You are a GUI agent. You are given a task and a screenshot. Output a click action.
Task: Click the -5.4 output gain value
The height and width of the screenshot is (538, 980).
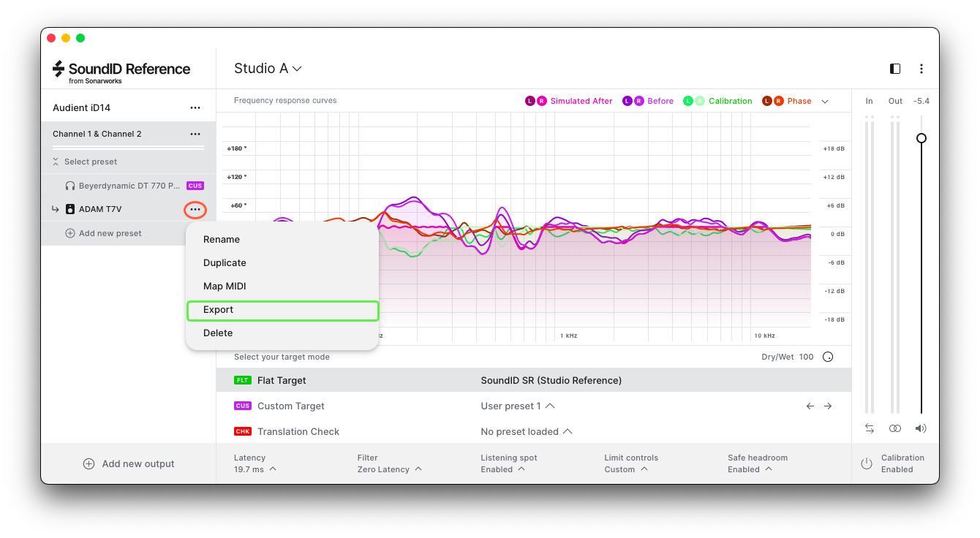pos(921,102)
